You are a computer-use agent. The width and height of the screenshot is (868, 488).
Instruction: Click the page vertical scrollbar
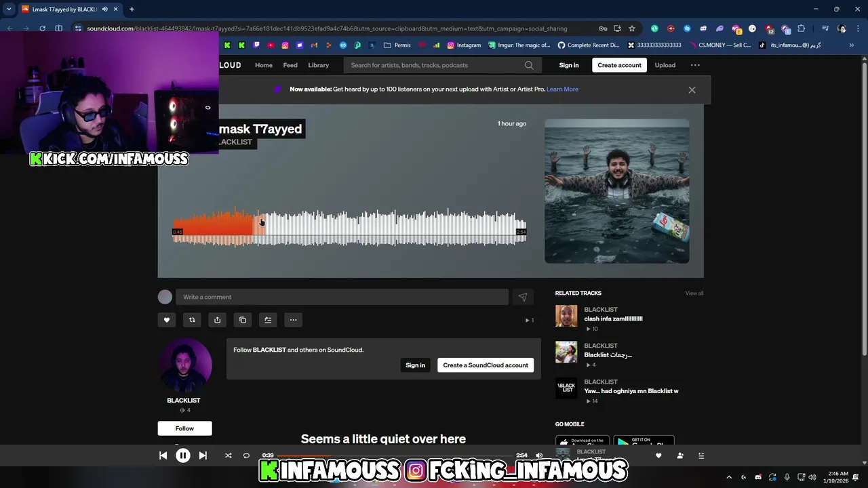pyautogui.click(x=865, y=210)
